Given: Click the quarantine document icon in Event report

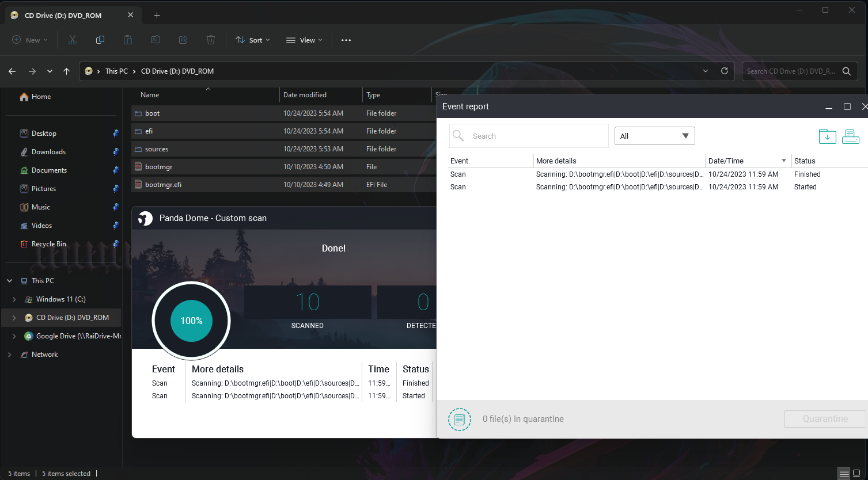Looking at the screenshot, I should [x=459, y=419].
